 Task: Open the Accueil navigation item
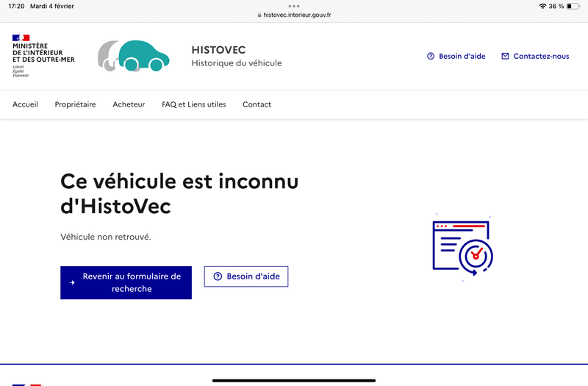tap(25, 104)
